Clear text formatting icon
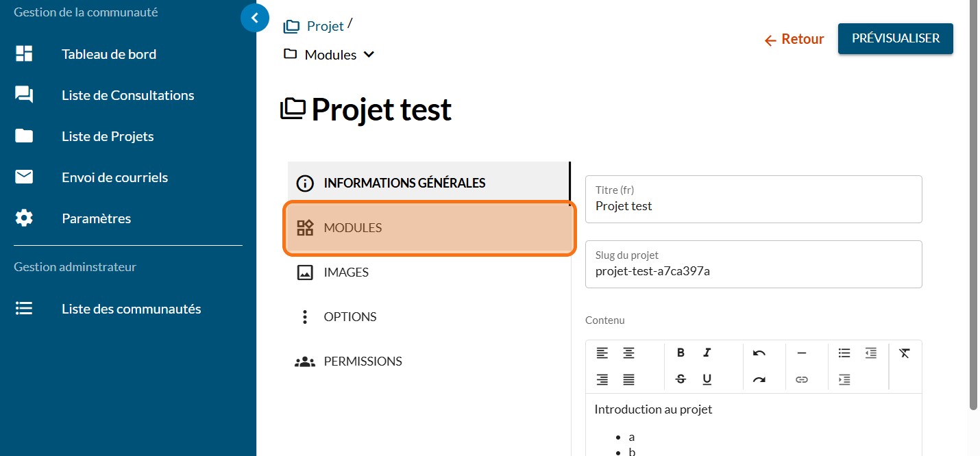980x456 pixels. coord(905,353)
